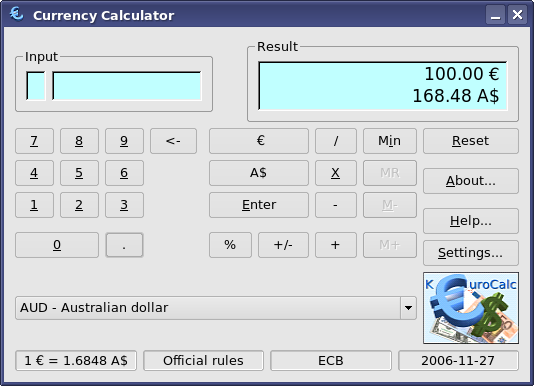Close the Currency Calculator window
Image resolution: width=534 pixels, height=386 pixels.
pos(517,15)
